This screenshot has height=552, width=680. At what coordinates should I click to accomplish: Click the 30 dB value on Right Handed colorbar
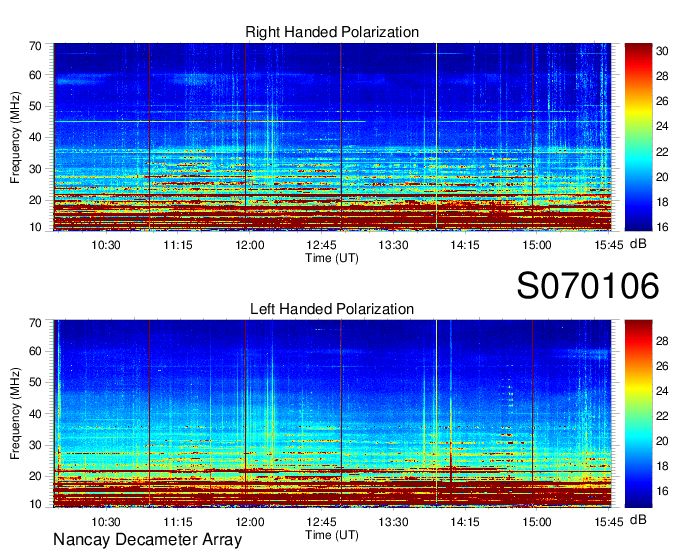(662, 51)
